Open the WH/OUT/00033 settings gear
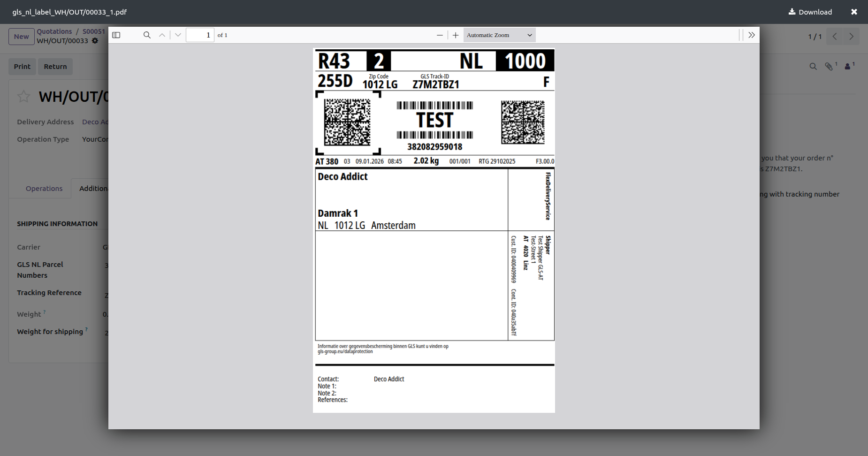868x456 pixels. pos(95,41)
